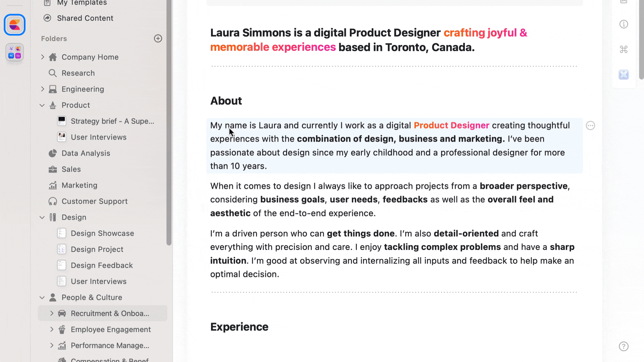Open the apps grid icon in left rail
Screen dimensions: 644x362
[15, 52]
